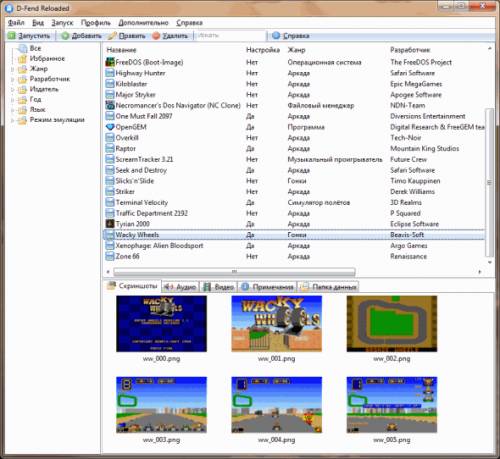500x459 pixels.
Task: Click the One Must Fall 2097 icon
Action: pos(110,116)
